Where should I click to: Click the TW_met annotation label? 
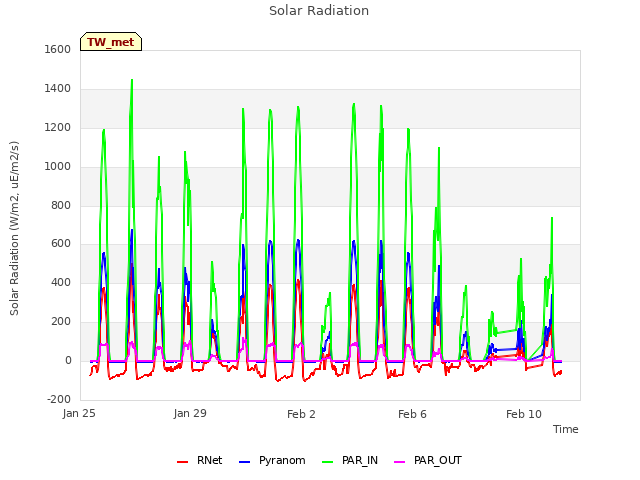[x=111, y=42]
